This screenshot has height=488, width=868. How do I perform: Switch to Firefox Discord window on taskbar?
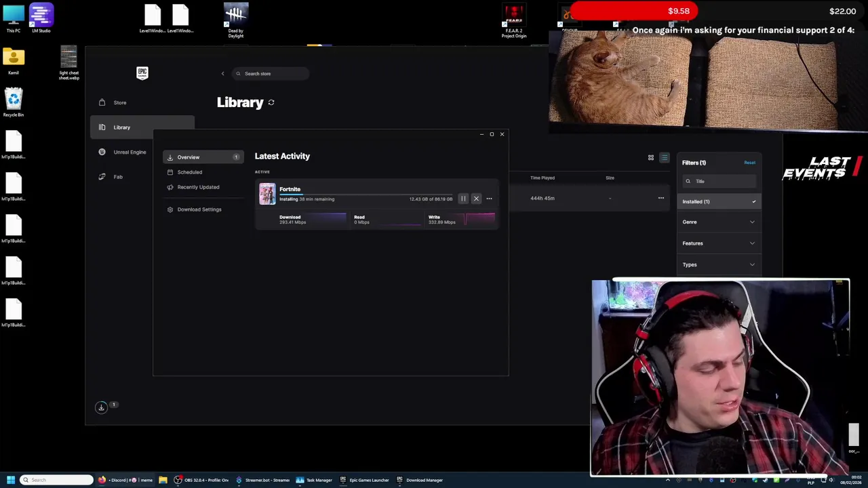pos(126,480)
